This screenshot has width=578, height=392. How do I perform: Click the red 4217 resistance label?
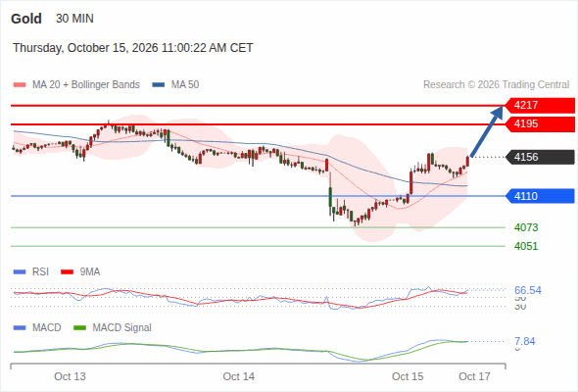pyautogui.click(x=540, y=106)
